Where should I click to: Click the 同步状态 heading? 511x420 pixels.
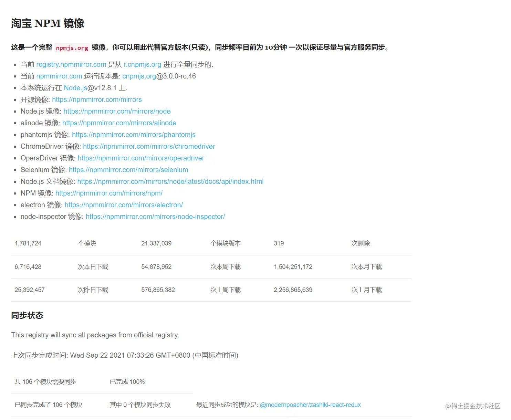[x=27, y=316]
